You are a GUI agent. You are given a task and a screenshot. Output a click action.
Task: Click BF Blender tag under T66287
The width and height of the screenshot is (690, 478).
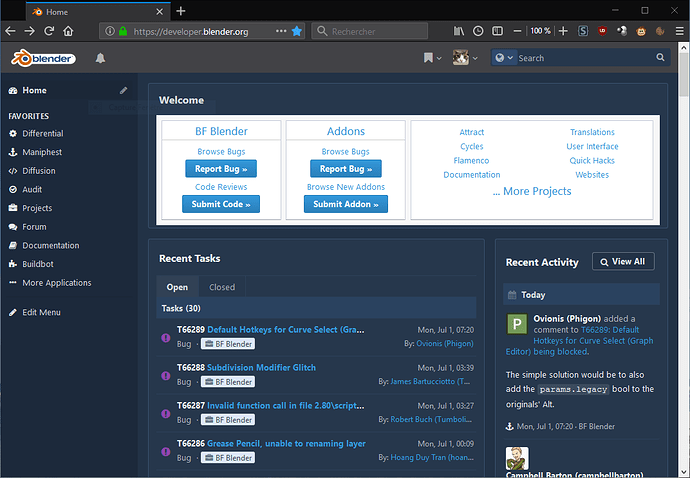(228, 420)
